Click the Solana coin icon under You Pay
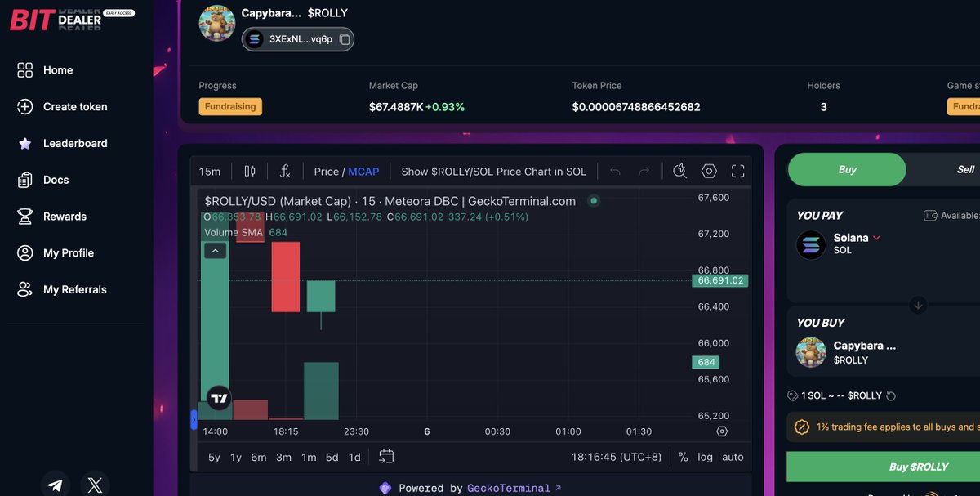This screenshot has width=980, height=496. coord(811,244)
